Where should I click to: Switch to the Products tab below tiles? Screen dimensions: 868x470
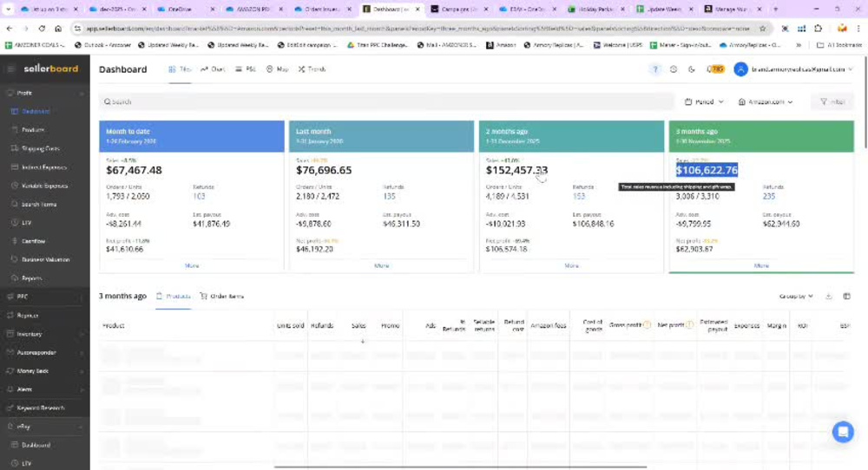click(174, 297)
